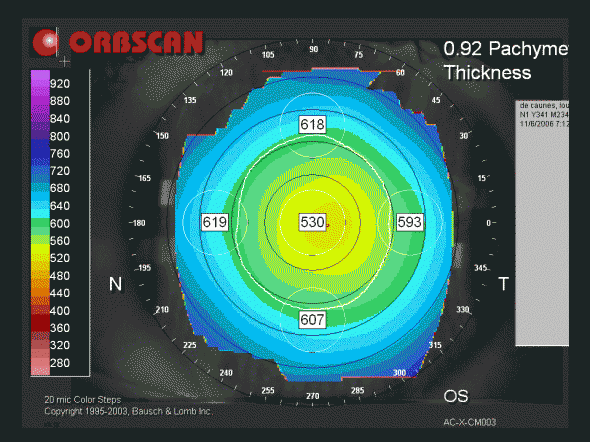Click the 270 degree axis marker

click(312, 396)
